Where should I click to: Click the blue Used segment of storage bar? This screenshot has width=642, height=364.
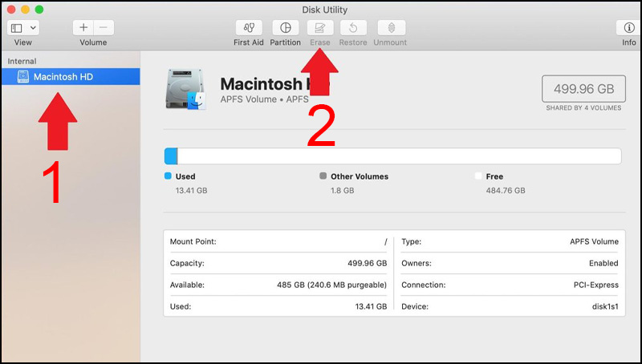(x=171, y=156)
